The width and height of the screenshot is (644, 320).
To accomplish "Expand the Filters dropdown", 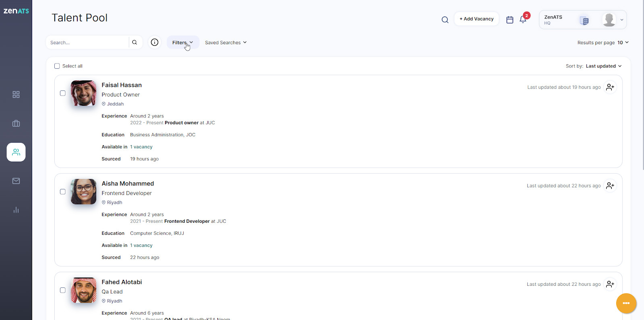I will pos(183,42).
